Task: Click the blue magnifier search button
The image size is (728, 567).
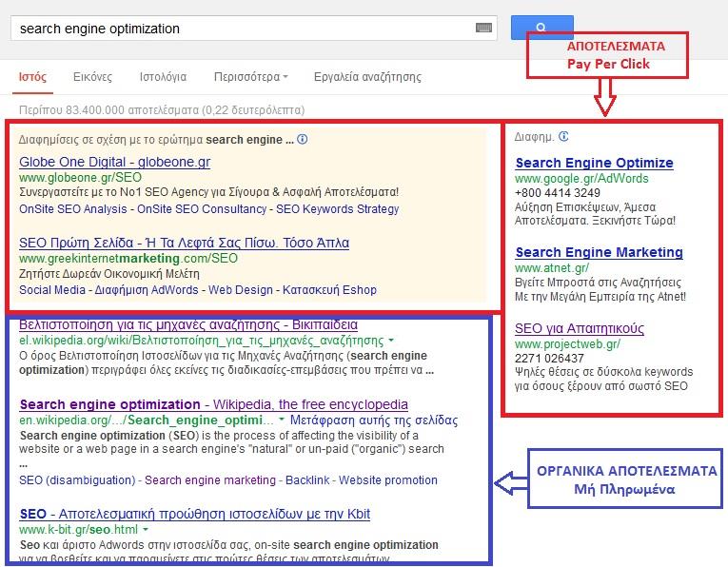Action: coord(541,28)
